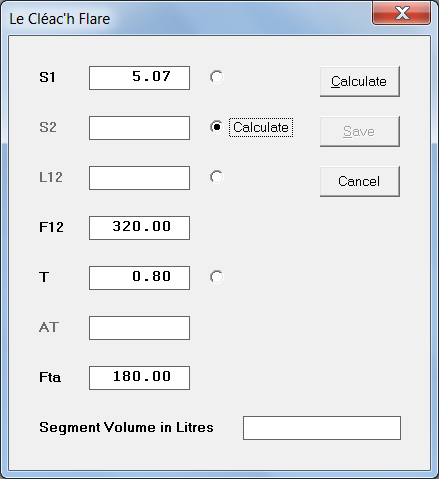The image size is (439, 479).
Task: Click the empty L12 input field
Action: point(139,178)
